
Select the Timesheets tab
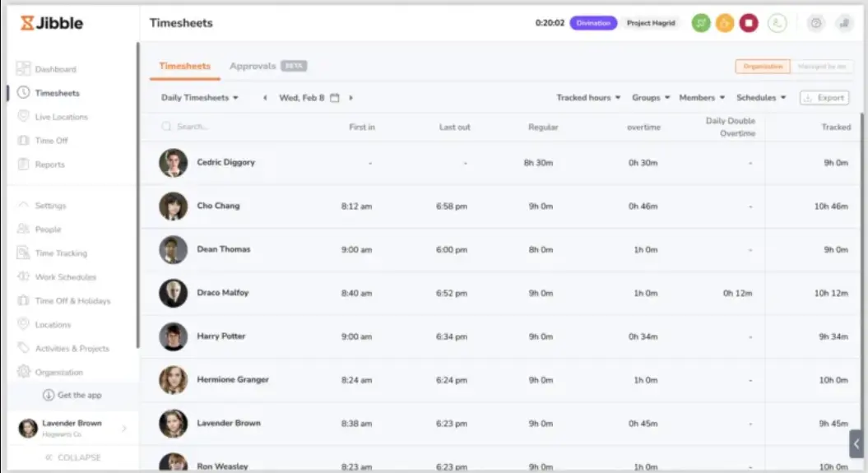(x=184, y=67)
